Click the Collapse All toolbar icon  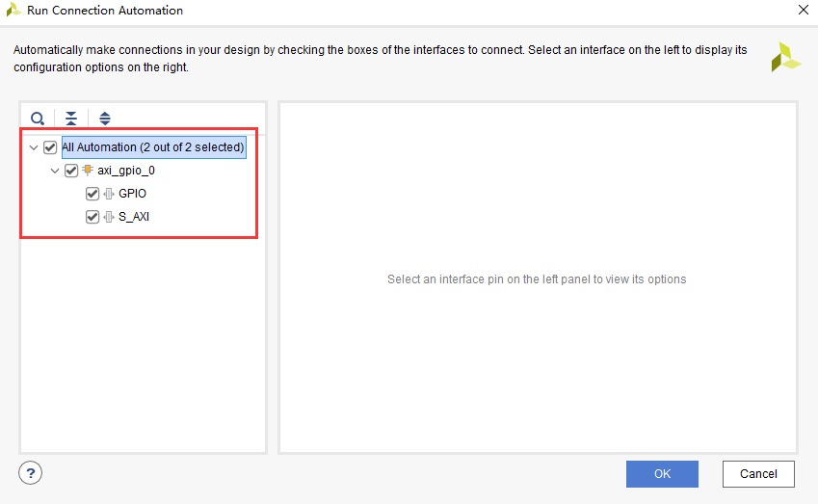(71, 119)
